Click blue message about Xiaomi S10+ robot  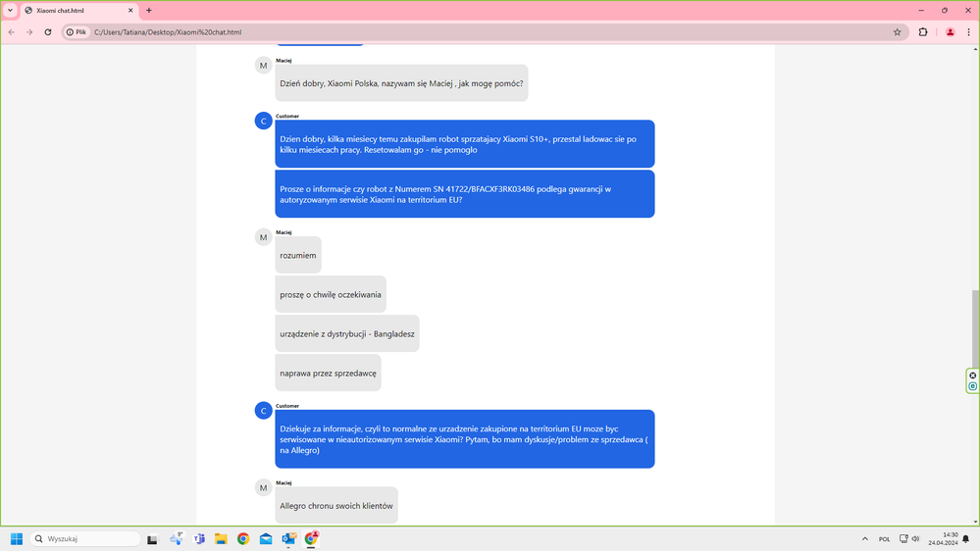[x=464, y=144]
